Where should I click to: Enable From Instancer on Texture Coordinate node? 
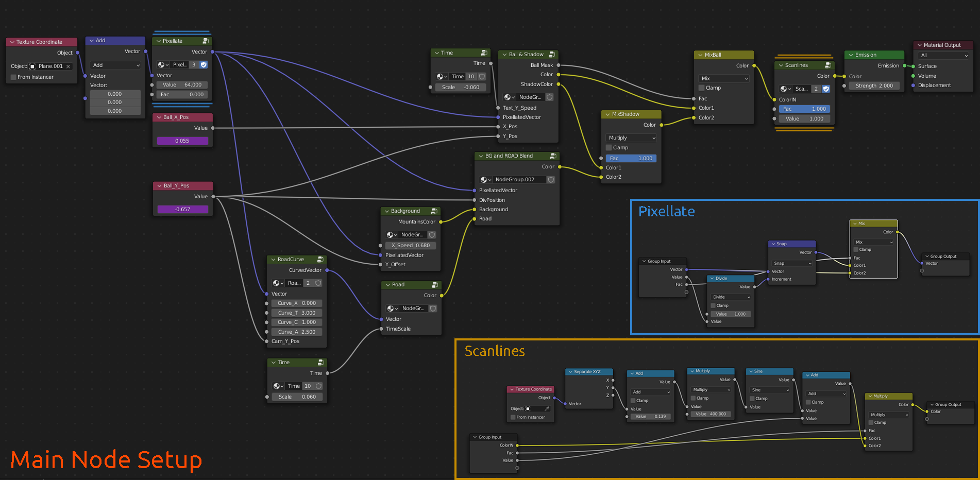(13, 77)
